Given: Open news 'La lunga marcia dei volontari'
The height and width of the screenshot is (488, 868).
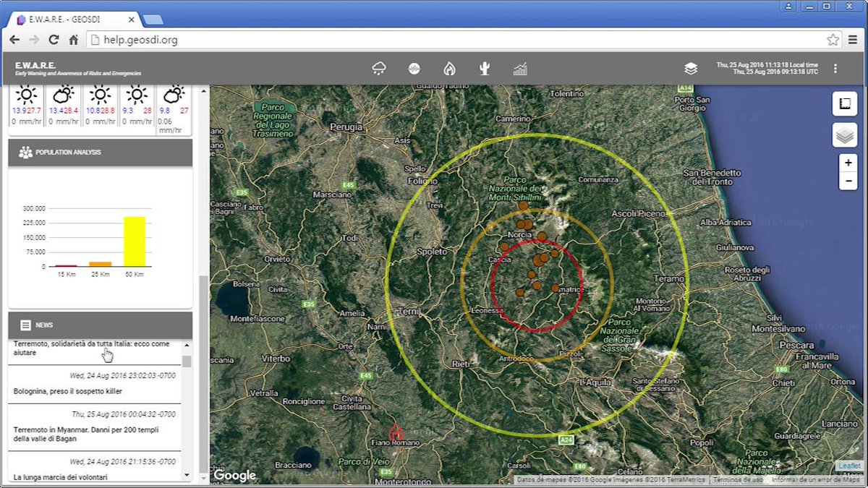Looking at the screenshot, I should pyautogui.click(x=60, y=477).
